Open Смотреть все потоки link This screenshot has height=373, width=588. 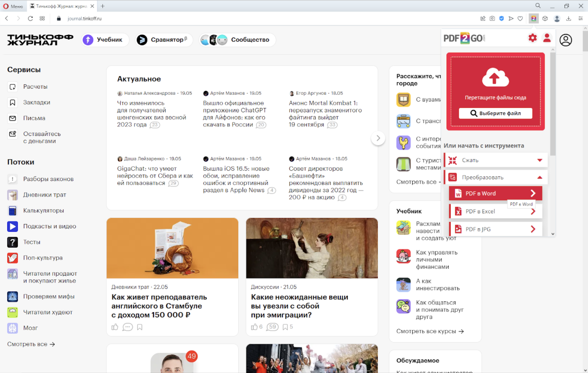31,344
